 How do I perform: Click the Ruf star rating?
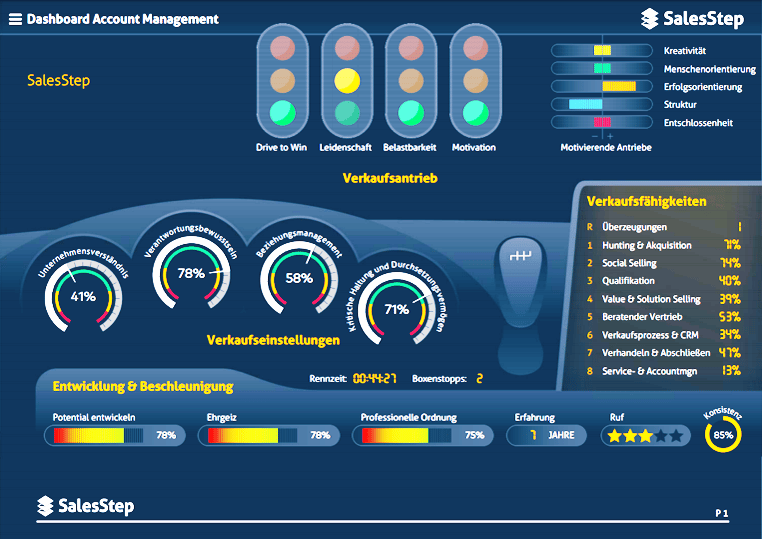pos(644,436)
